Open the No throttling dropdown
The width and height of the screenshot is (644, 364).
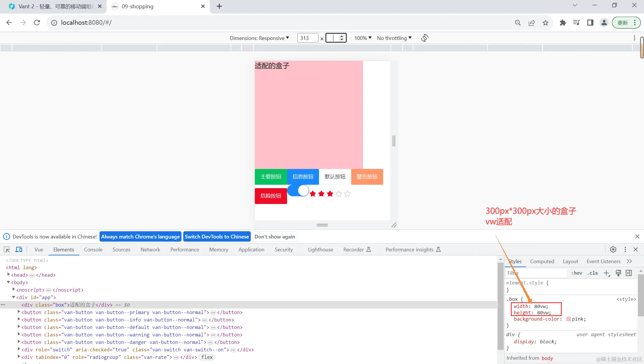tap(394, 38)
